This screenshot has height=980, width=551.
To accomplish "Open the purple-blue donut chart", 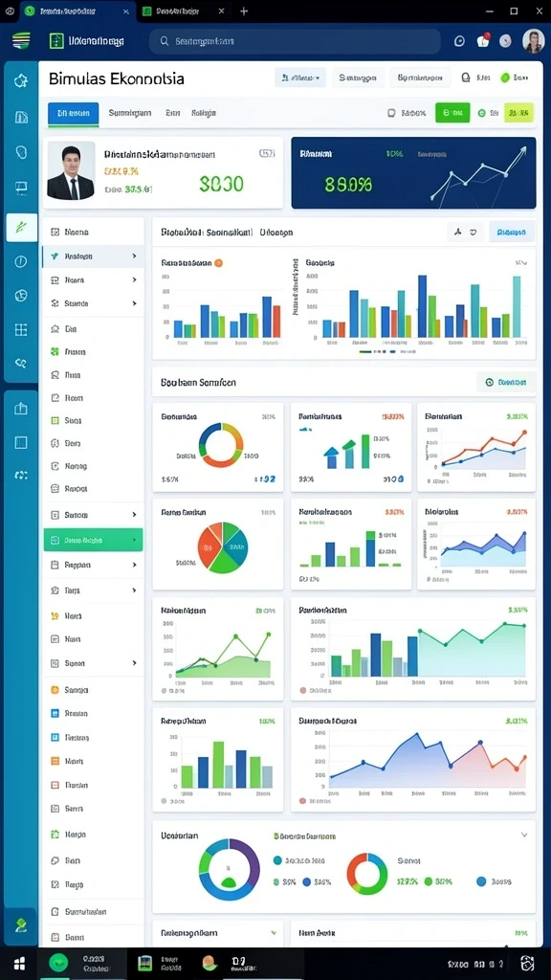I will click(229, 868).
